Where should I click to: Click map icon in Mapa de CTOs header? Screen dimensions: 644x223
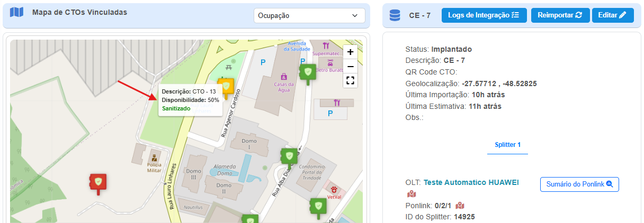pos(17,12)
